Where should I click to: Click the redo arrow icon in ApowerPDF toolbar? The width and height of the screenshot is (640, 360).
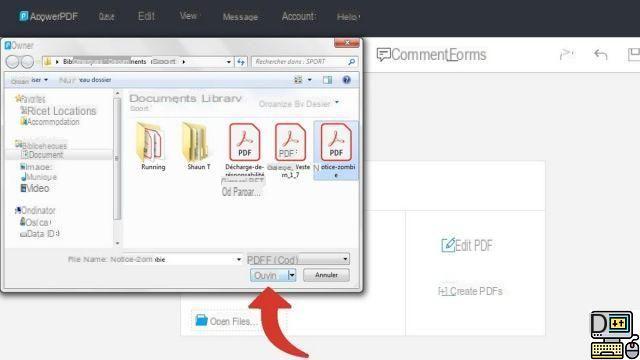click(567, 54)
